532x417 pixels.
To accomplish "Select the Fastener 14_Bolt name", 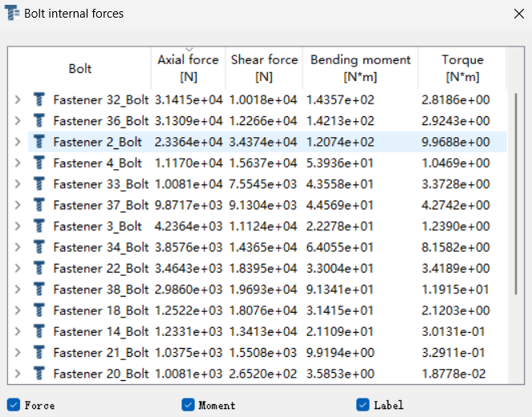I will click(x=101, y=331).
